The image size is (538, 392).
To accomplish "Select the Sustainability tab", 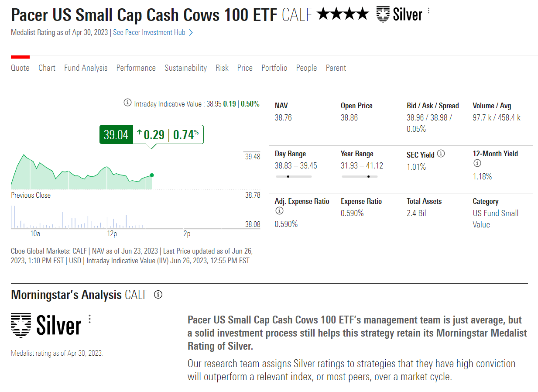I will tap(185, 68).
